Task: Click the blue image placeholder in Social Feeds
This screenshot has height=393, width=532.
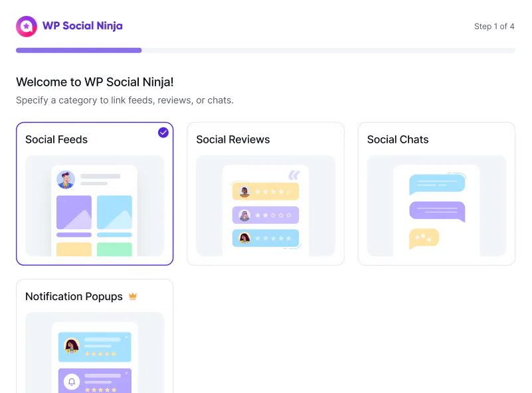Action: click(114, 212)
